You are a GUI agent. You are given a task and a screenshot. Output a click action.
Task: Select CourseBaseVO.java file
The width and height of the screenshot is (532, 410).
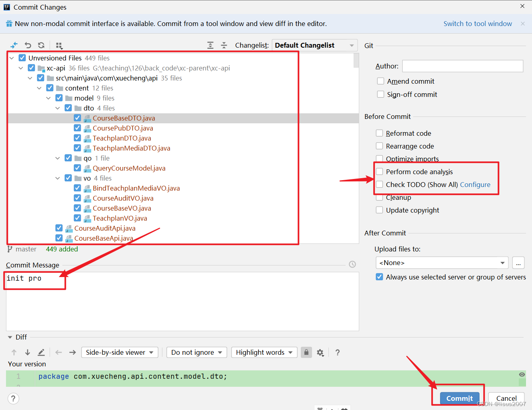tap(122, 208)
